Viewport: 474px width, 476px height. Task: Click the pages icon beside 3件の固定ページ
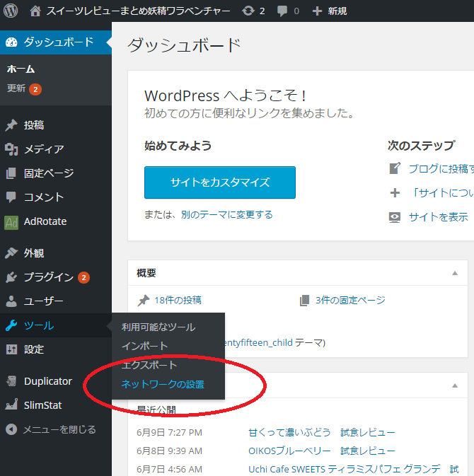(304, 301)
